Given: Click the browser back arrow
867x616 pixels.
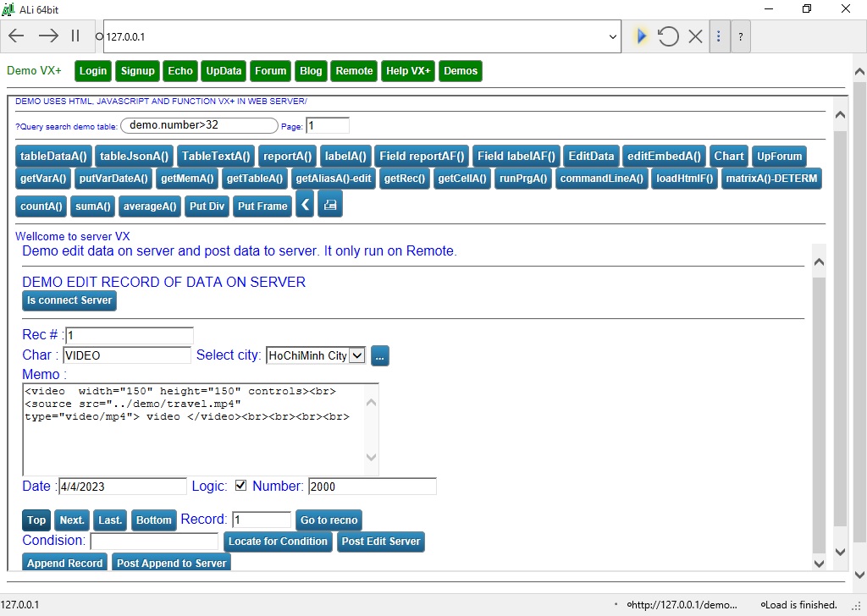Looking at the screenshot, I should coord(16,36).
